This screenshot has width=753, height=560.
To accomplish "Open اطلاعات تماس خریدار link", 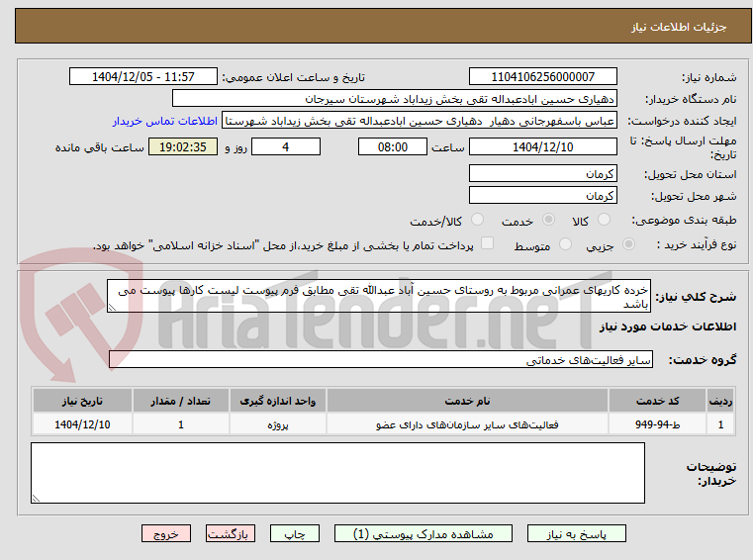I will pyautogui.click(x=165, y=121).
